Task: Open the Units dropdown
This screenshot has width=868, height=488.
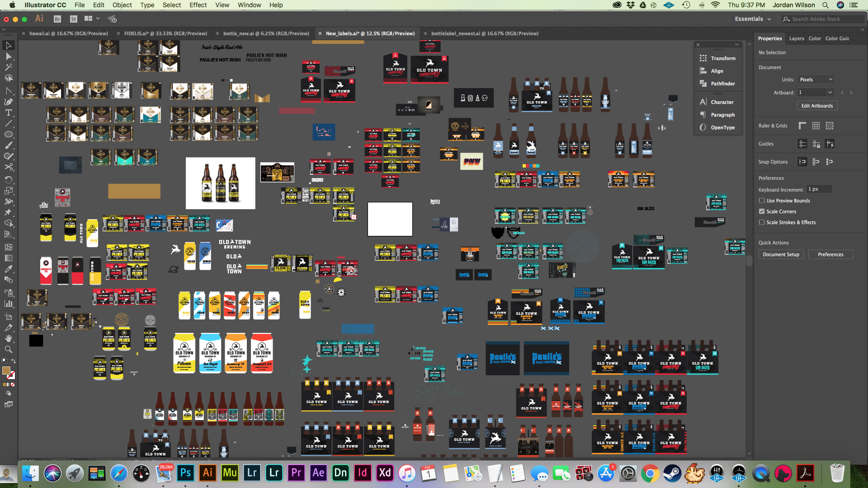Action: click(x=816, y=80)
